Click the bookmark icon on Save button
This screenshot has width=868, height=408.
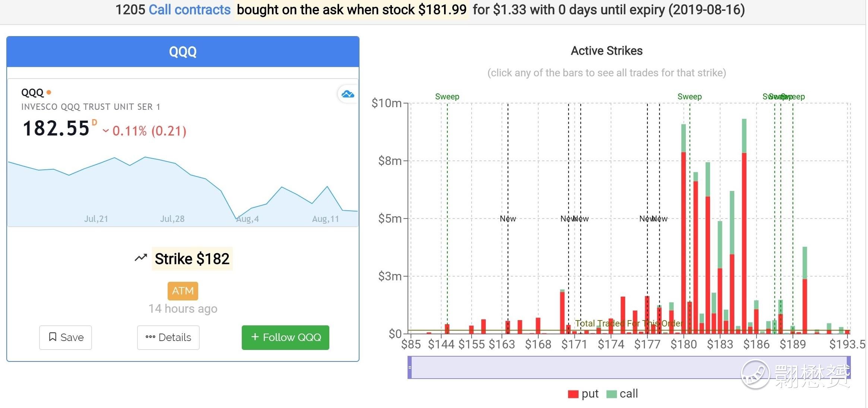click(x=53, y=337)
